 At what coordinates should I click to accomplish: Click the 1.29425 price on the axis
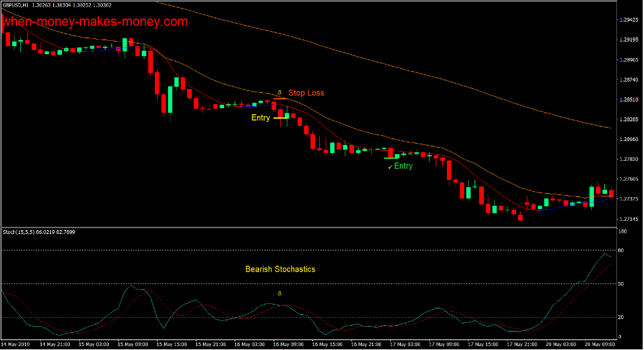click(628, 20)
